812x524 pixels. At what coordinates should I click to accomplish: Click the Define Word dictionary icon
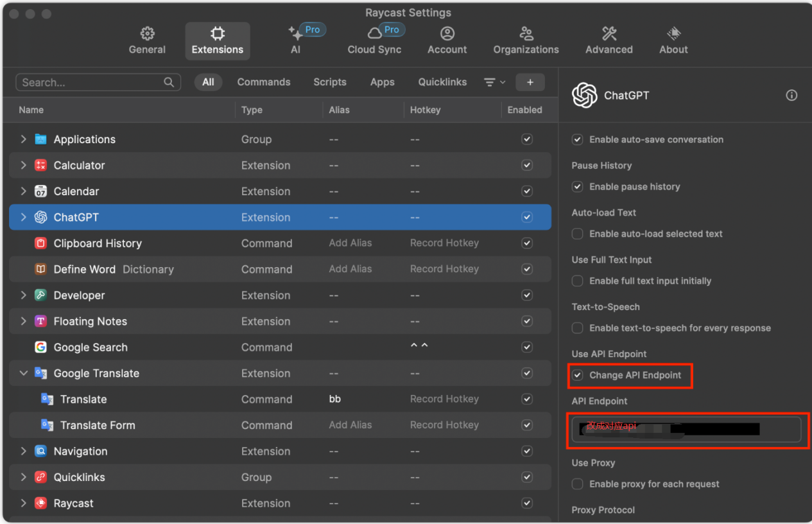coord(41,269)
